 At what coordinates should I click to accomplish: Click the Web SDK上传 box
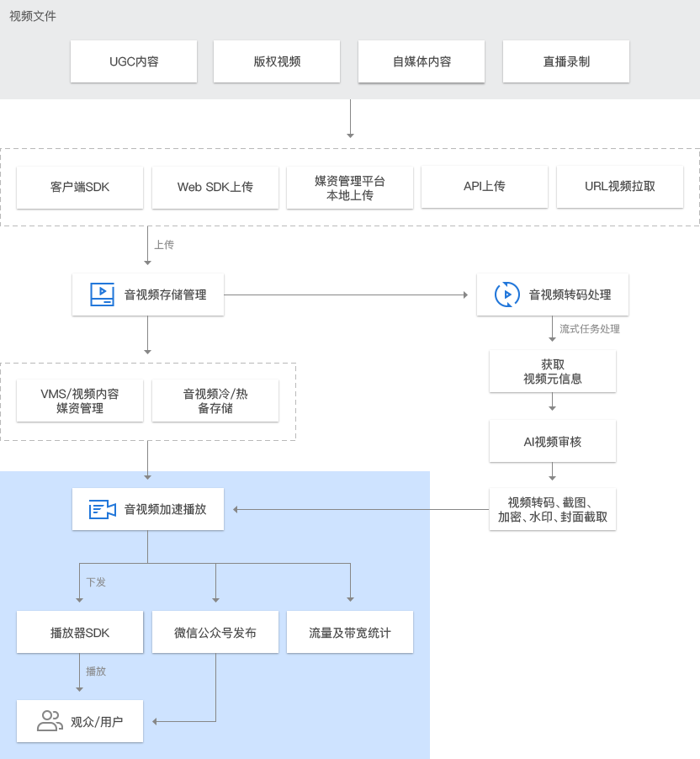[x=215, y=188]
